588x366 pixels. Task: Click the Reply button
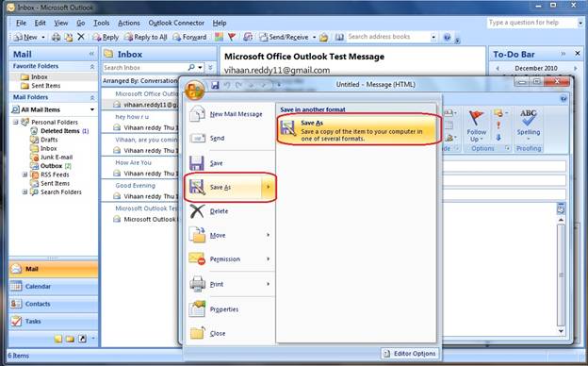[x=106, y=37]
